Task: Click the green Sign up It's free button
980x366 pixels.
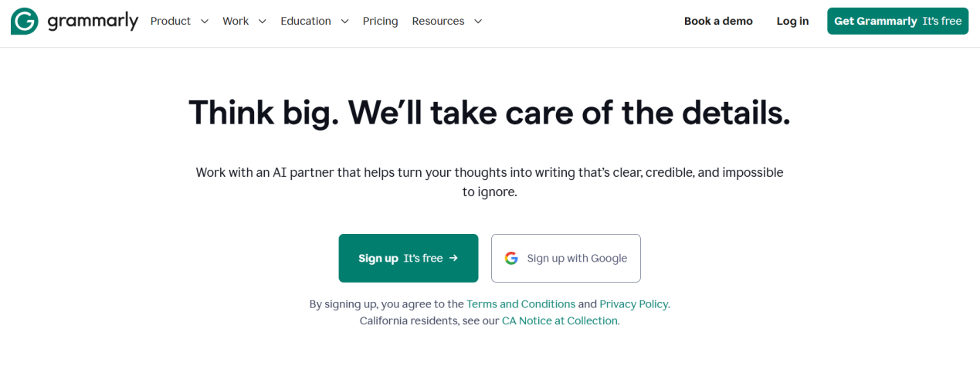Action: (x=409, y=258)
